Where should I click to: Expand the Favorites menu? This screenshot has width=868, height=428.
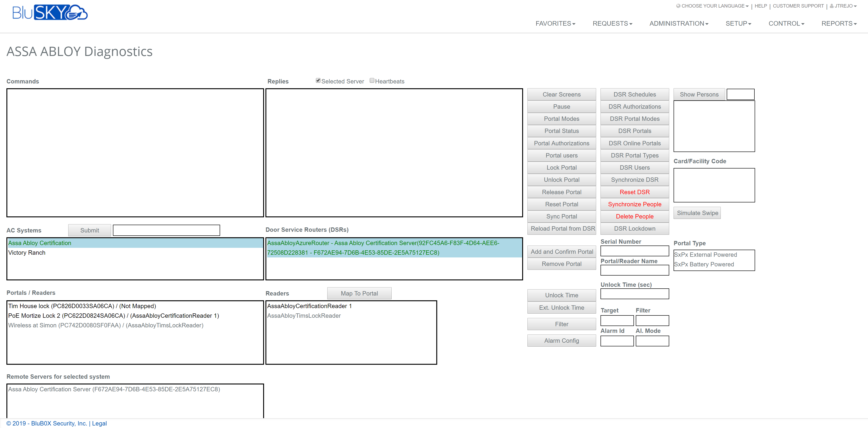(555, 24)
